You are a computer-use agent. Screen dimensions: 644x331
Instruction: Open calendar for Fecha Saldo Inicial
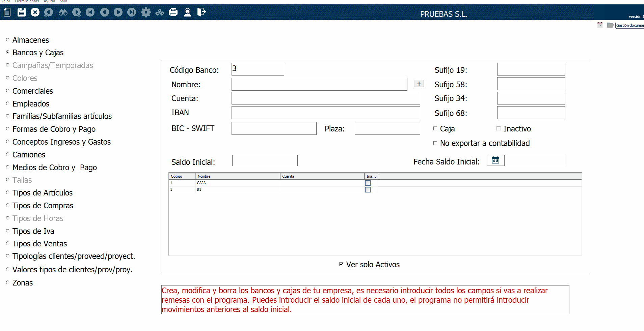point(495,160)
